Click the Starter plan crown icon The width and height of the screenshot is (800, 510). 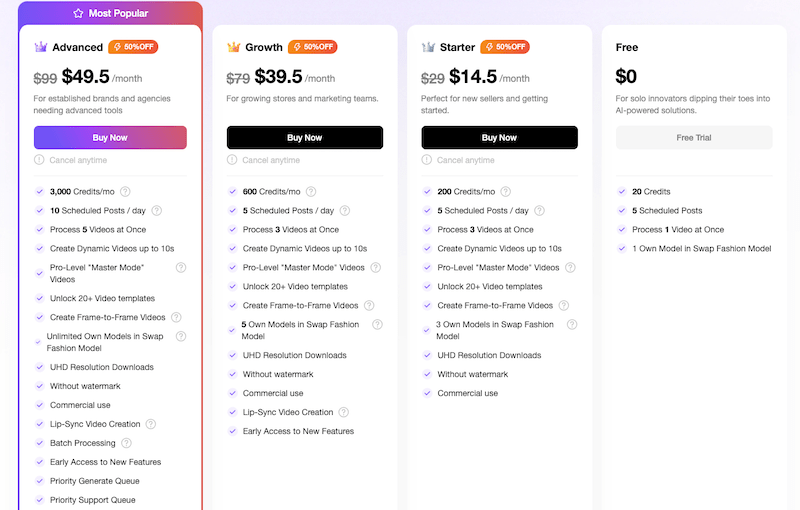[428, 47]
